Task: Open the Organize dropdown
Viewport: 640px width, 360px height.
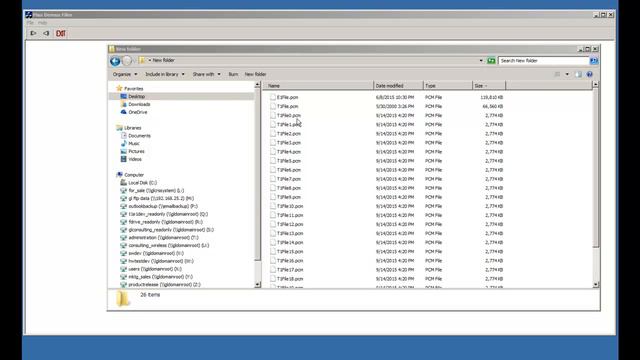Action: pos(125,74)
